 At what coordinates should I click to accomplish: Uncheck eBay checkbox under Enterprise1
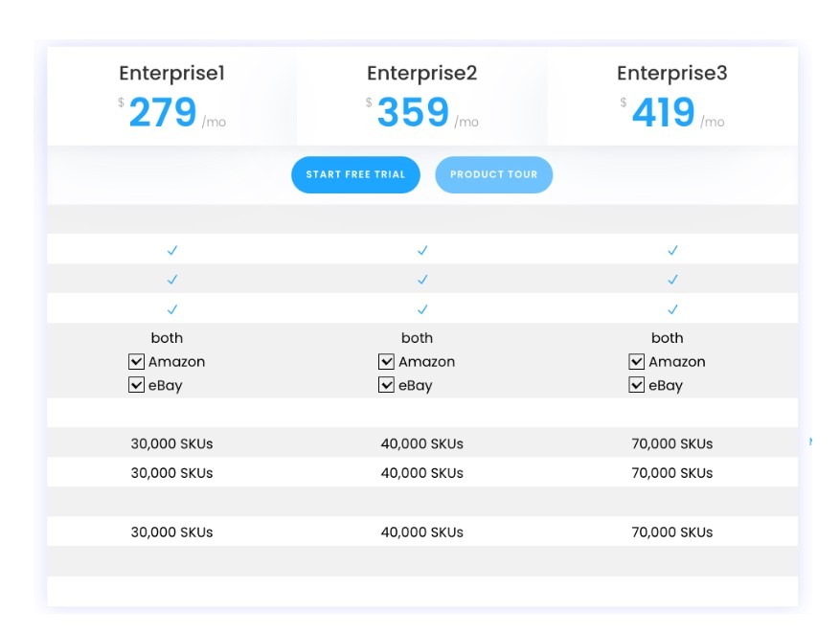(136, 384)
